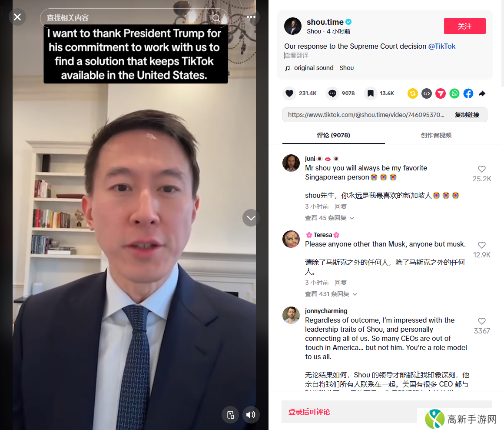Like Teresa's comment about Musk
This screenshot has height=430, width=504.
pos(481,245)
